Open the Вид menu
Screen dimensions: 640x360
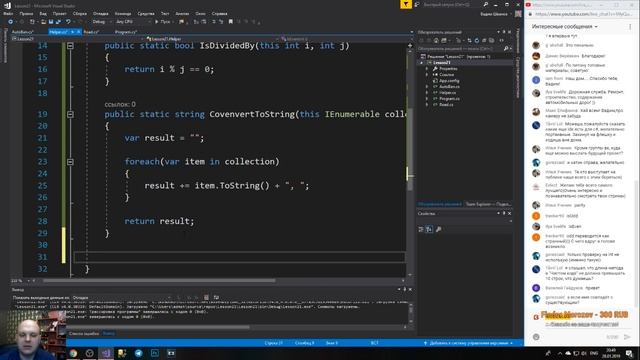(43, 13)
